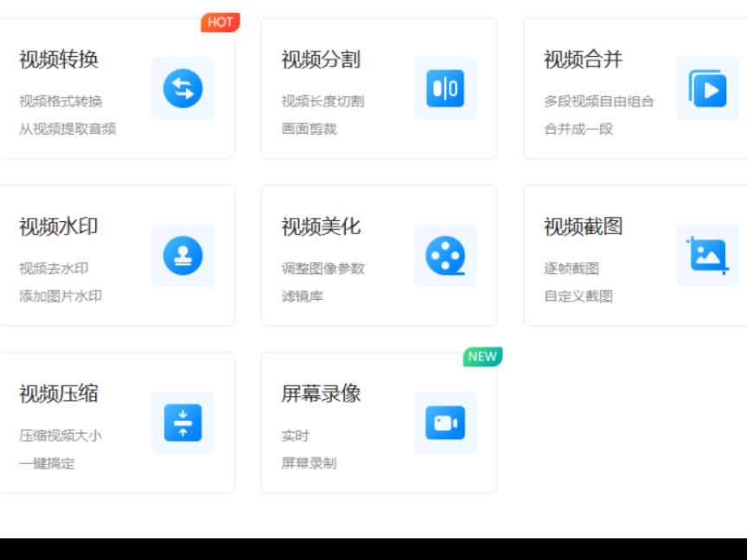Viewport: 747px width, 560px height.
Task: Open the 视频转换 title
Action: point(59,60)
